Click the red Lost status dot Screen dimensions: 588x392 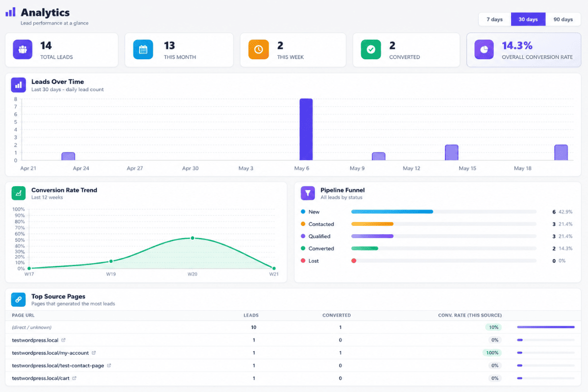pos(303,261)
